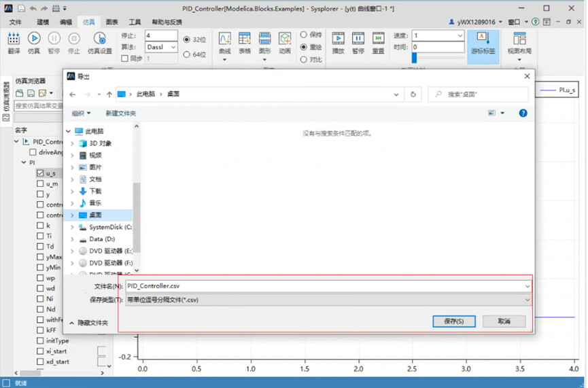Select 音乐 folder in dialog tree
The width and height of the screenshot is (588, 388).
[x=95, y=203]
